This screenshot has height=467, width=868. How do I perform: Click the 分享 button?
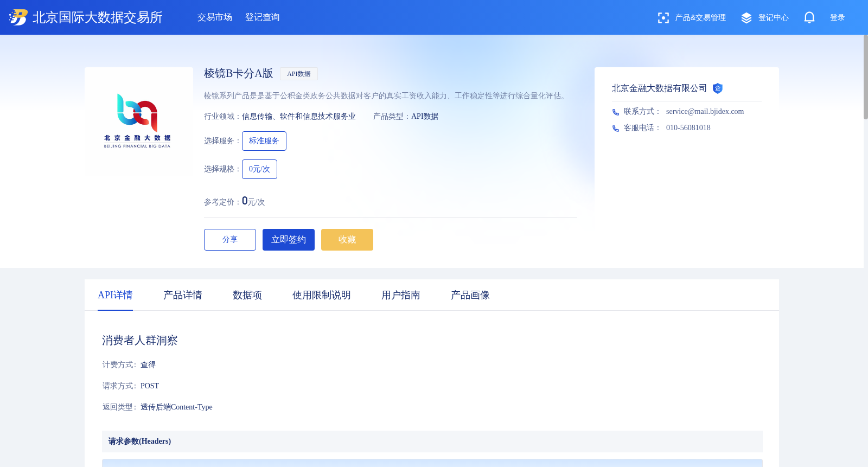tap(230, 240)
